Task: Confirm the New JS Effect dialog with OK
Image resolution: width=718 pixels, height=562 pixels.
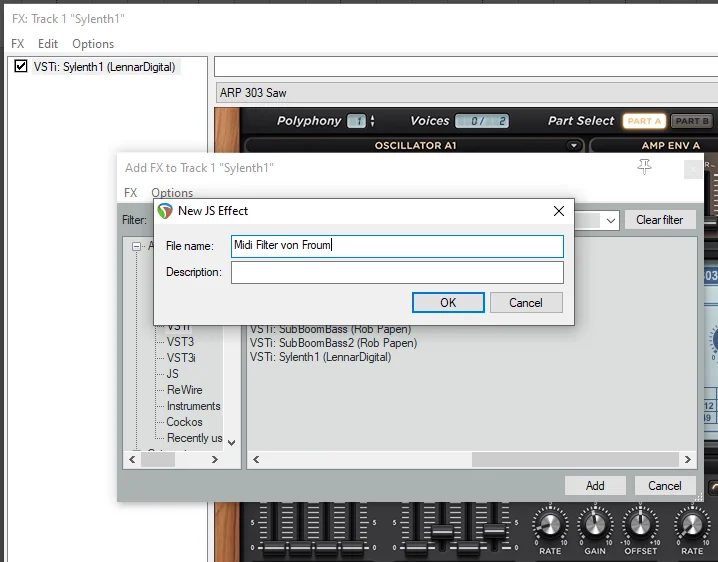Action: click(448, 303)
